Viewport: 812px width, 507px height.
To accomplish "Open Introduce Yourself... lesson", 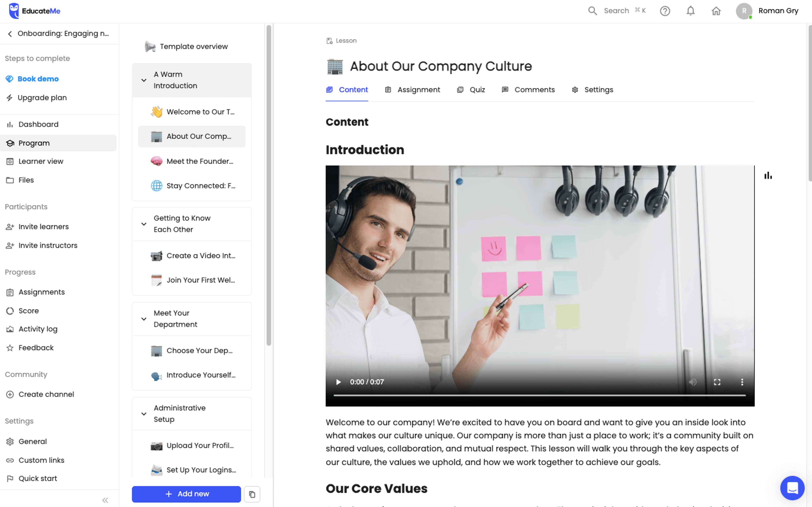I will 192,375.
